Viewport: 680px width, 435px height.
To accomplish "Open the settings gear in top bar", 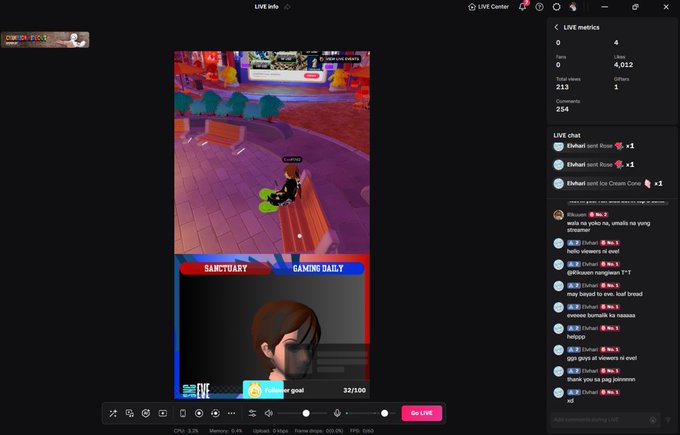I will tap(556, 7).
